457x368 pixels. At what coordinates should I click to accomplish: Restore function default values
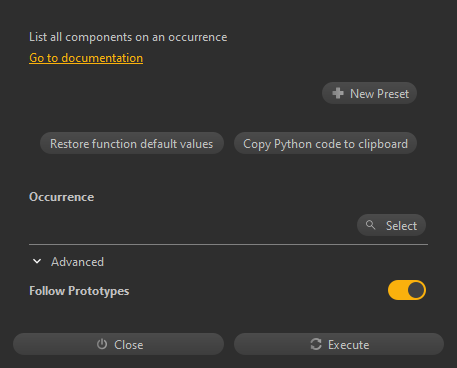[132, 143]
